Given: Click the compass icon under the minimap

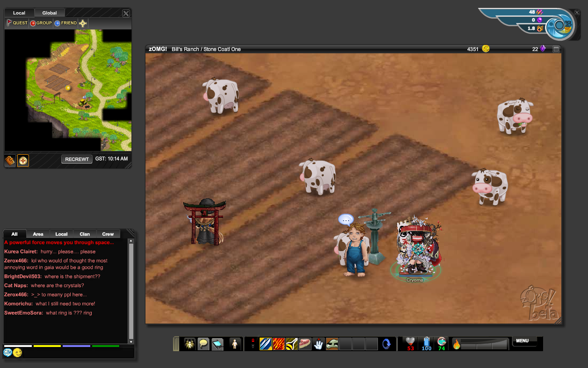Looking at the screenshot, I should point(23,161).
